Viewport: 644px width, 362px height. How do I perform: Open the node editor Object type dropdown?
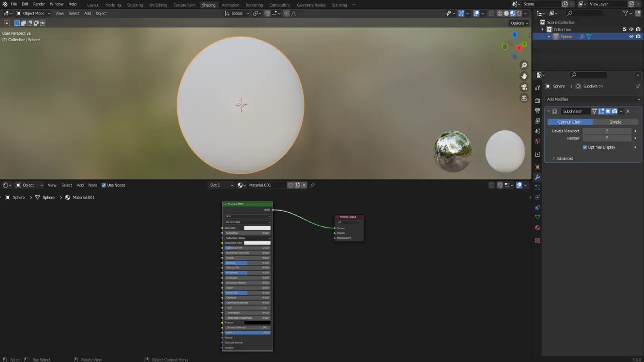(29, 185)
